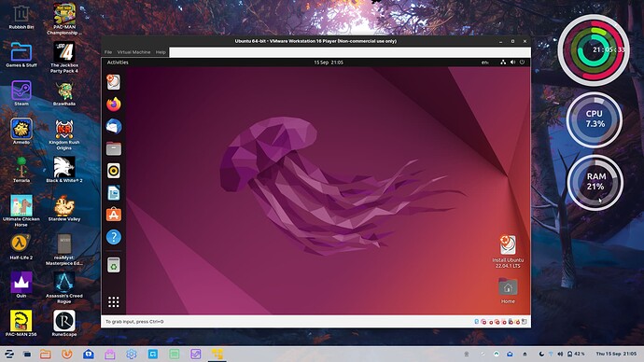
Task: Show Applications grid in the dock
Action: (x=114, y=302)
